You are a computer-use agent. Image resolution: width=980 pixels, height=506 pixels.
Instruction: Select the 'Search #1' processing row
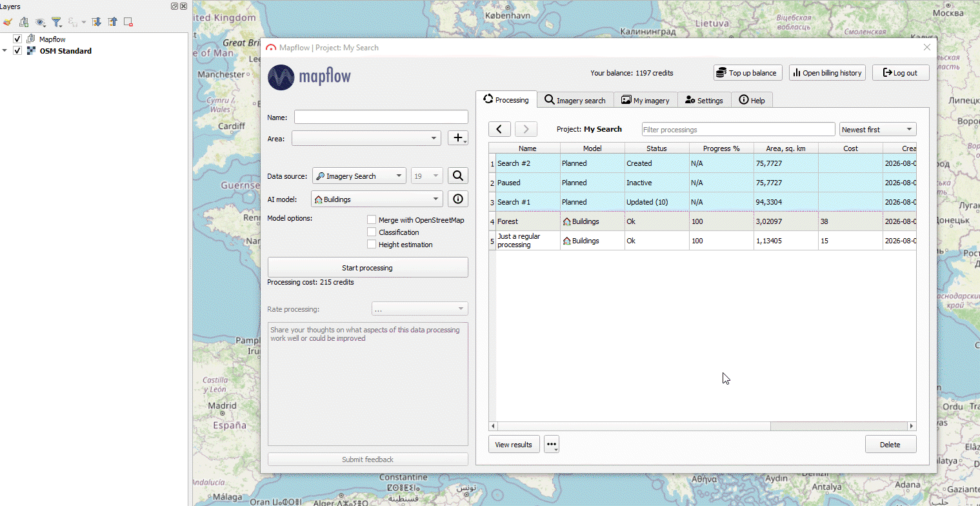703,202
